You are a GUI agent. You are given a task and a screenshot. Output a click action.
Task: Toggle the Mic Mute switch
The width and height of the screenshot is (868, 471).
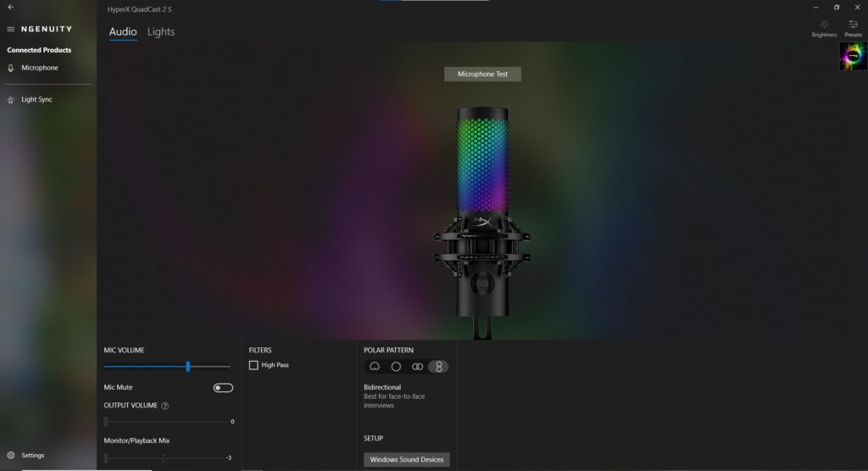(x=223, y=387)
